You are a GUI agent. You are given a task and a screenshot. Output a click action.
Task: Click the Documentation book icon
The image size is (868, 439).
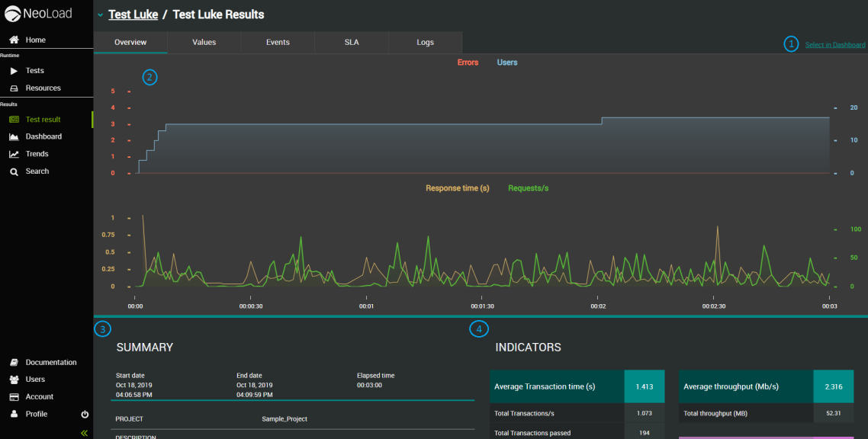coord(14,362)
